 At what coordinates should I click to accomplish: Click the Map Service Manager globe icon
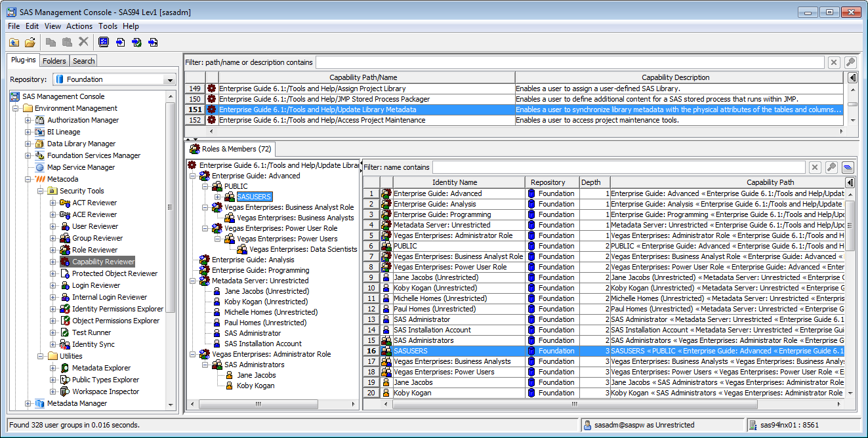[40, 167]
